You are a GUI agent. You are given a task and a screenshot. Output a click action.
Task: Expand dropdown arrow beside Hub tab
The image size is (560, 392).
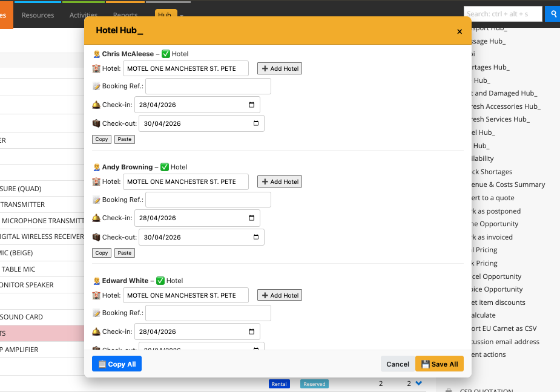pos(182,15)
